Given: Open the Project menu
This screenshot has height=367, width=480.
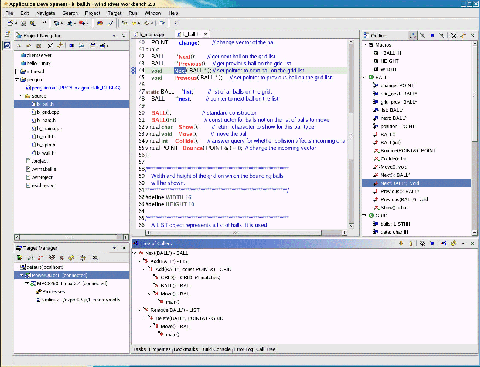Looking at the screenshot, I should pos(92,13).
